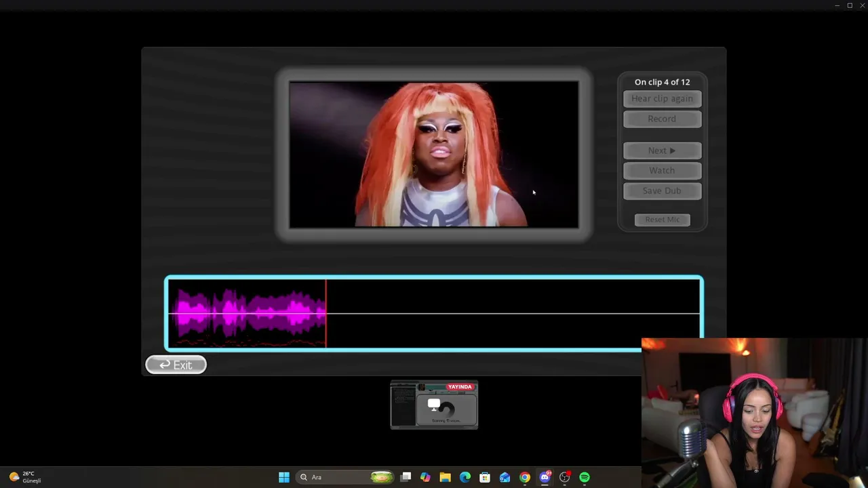Image resolution: width=868 pixels, height=488 pixels.
Task: Open Microsoft Store from the taskbar
Action: (x=485, y=477)
